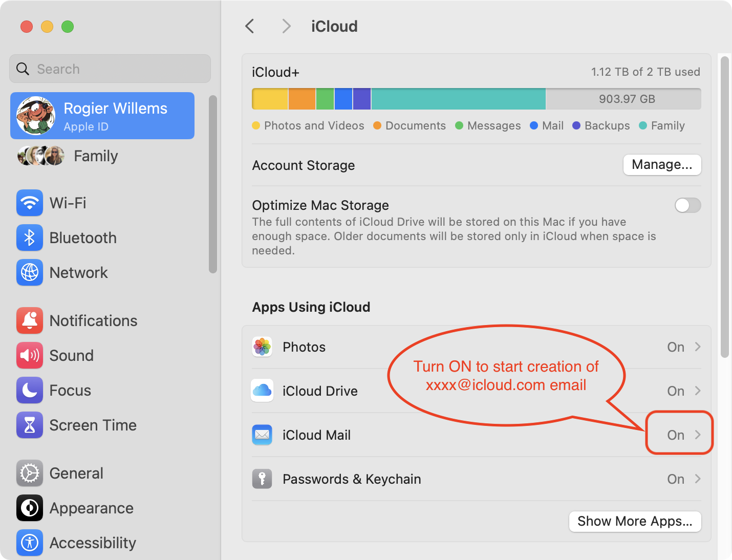
Task: Select Accessibility label in sidebar
Action: coord(93,543)
